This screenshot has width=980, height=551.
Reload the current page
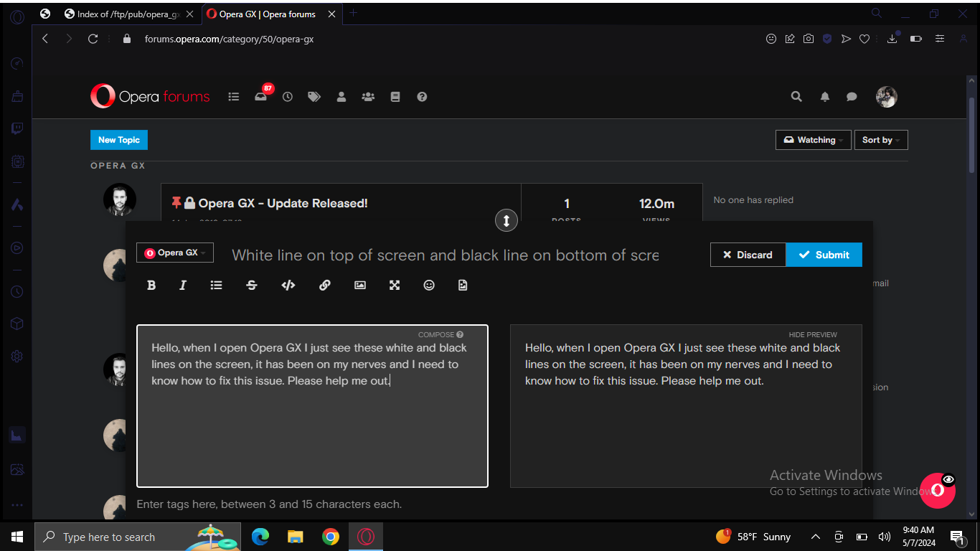pyautogui.click(x=93, y=39)
